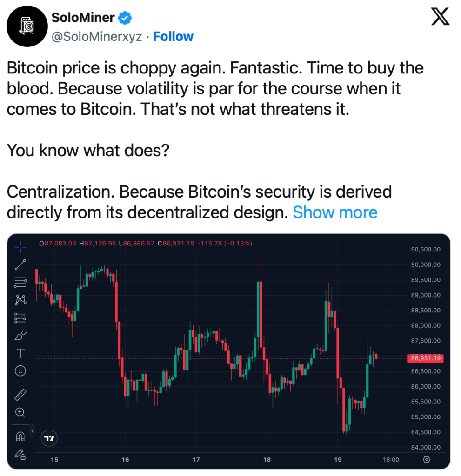
Task: Select the text annotation tool
Action: click(x=20, y=353)
